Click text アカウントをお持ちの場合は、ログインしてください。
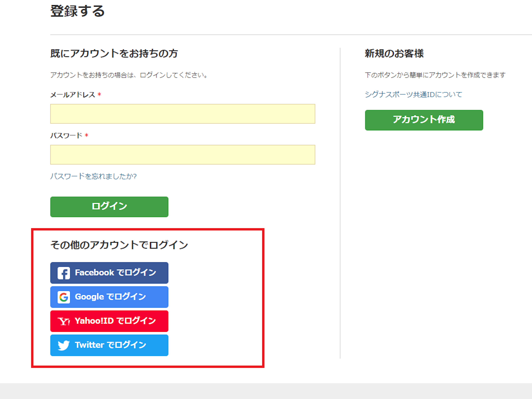 tap(129, 75)
